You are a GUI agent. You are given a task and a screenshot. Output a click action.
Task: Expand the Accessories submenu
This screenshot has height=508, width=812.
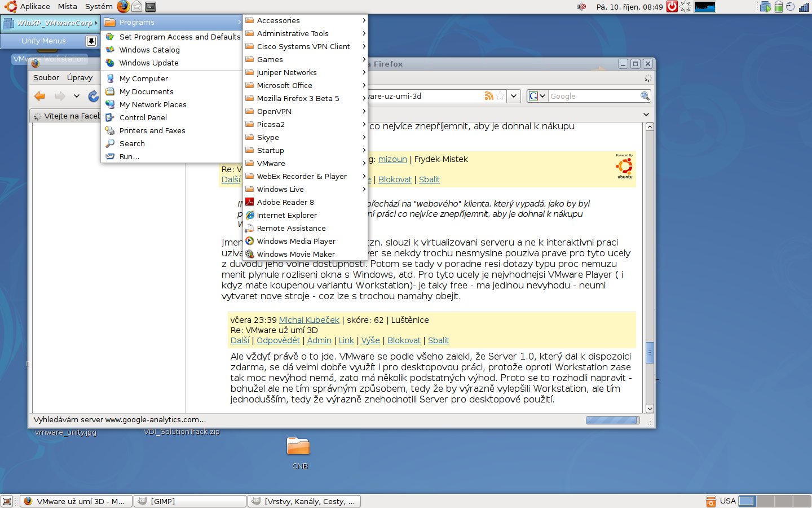point(305,20)
